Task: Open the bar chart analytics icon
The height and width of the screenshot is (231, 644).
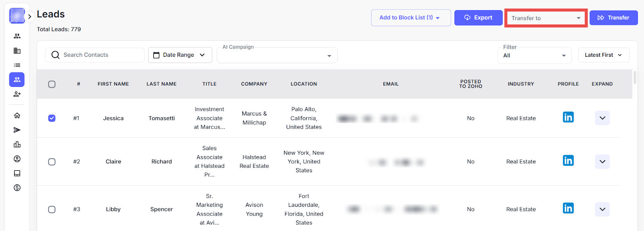Action: 17,144
